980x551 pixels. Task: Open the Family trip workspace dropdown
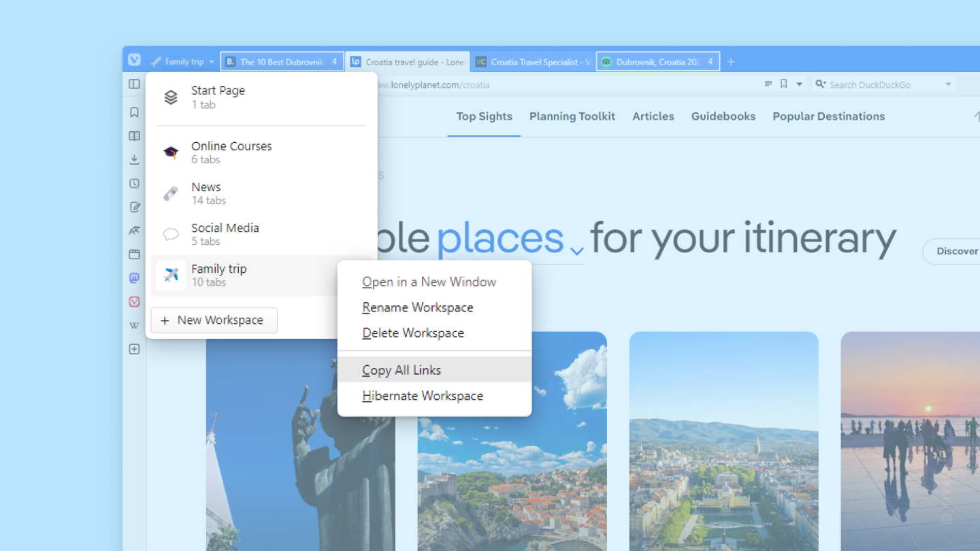pos(183,62)
